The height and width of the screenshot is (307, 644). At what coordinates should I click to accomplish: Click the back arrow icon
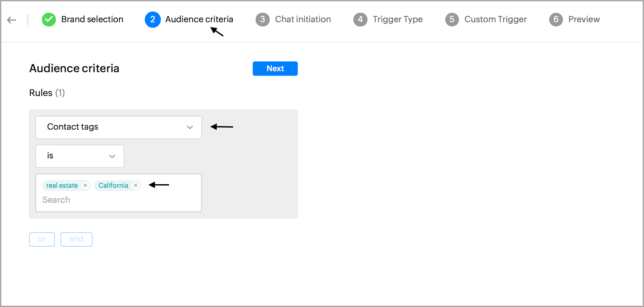[x=12, y=20]
